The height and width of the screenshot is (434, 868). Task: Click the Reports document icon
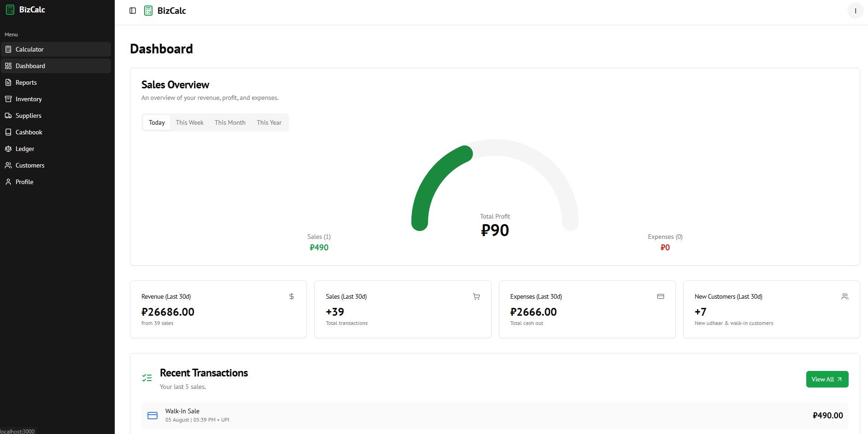point(8,82)
